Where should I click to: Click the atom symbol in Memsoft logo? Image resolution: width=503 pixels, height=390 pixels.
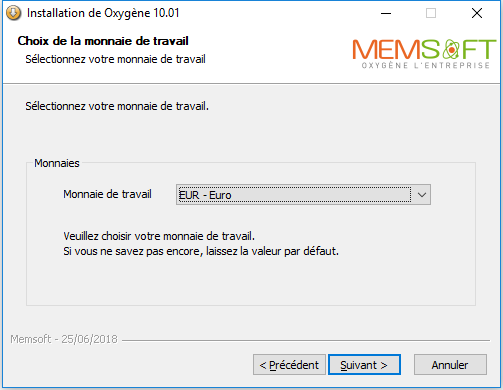point(451,49)
